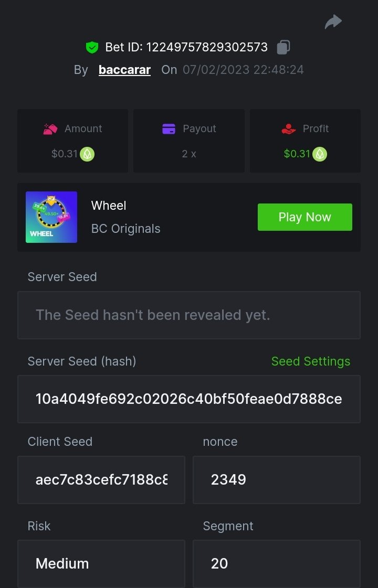This screenshot has width=378, height=588.
Task: Open the baccarar user profile link
Action: (124, 70)
